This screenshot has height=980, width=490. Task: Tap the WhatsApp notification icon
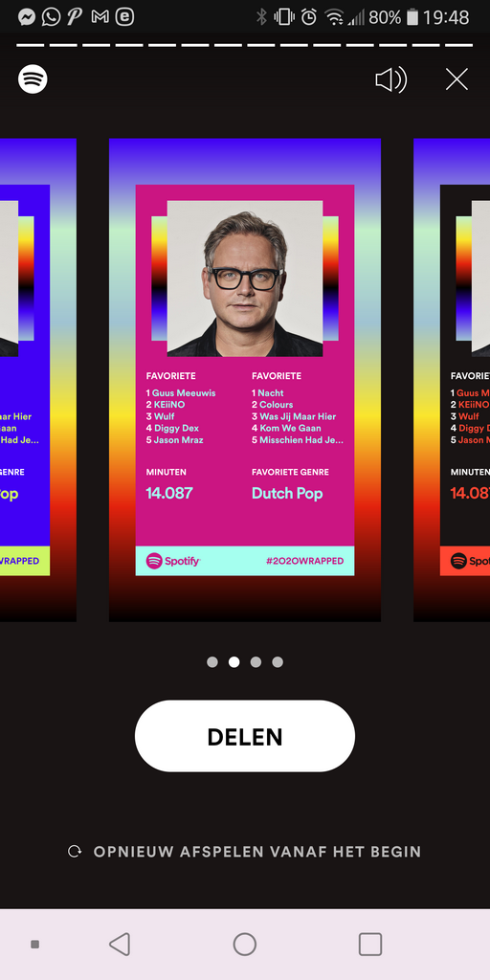pos(51,17)
